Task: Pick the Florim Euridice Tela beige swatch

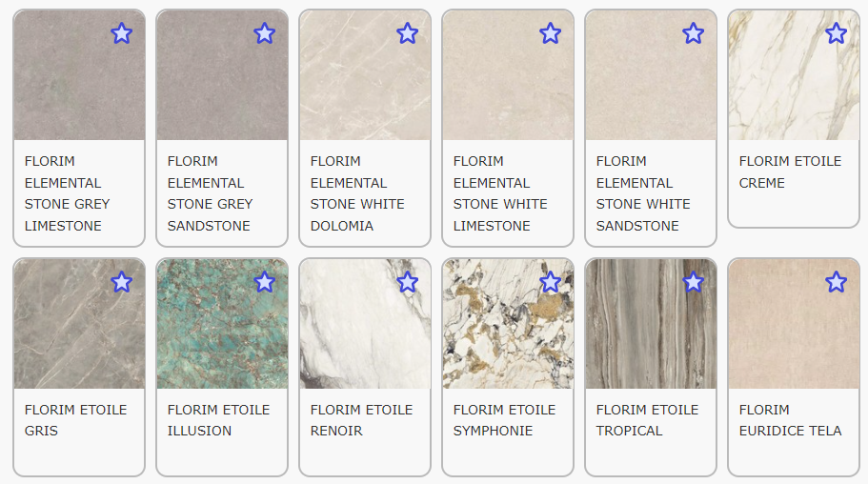Action: click(x=794, y=323)
